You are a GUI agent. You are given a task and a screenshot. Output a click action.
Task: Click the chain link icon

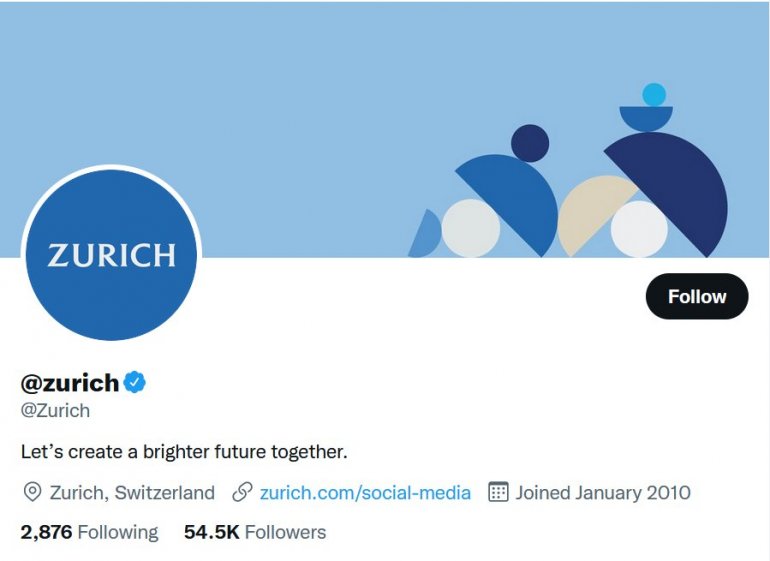(x=242, y=492)
